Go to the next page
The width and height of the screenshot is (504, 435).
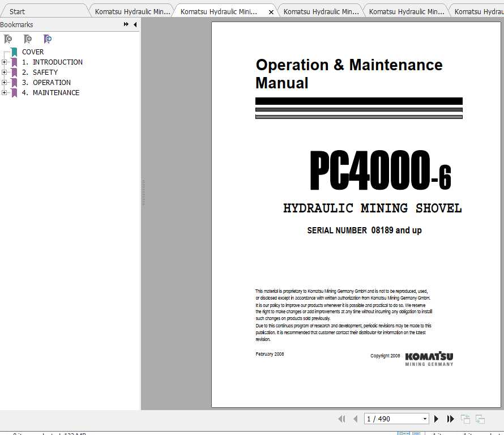tap(436, 419)
